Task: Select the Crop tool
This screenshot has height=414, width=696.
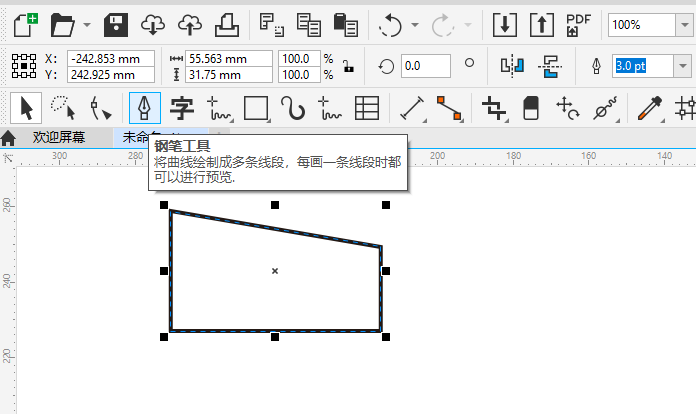Action: click(x=492, y=107)
